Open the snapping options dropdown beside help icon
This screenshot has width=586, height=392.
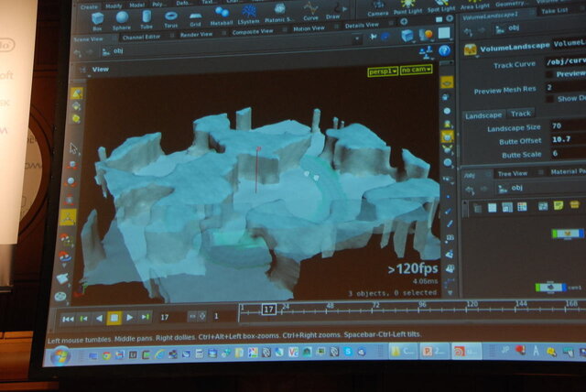click(427, 51)
